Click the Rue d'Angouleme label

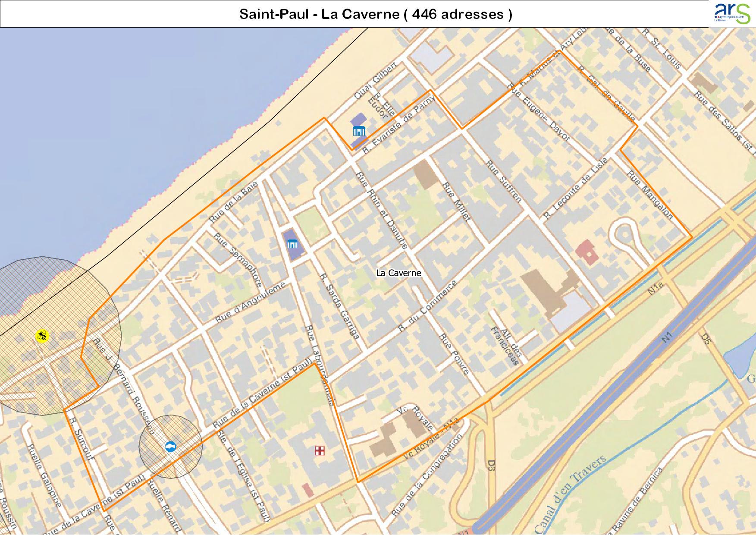(x=250, y=303)
